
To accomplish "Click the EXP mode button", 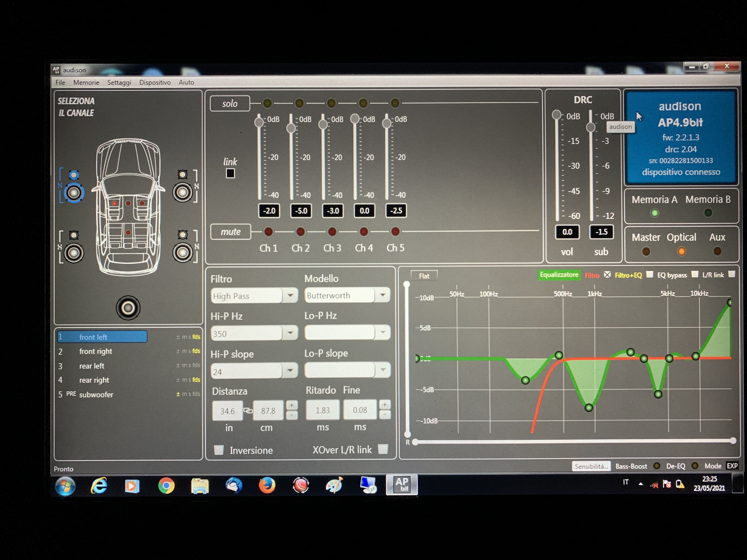I will pos(732,466).
